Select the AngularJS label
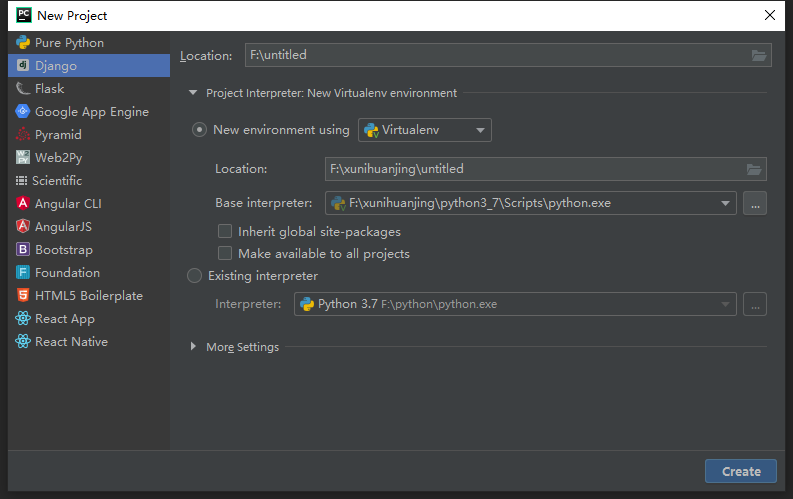 [63, 226]
